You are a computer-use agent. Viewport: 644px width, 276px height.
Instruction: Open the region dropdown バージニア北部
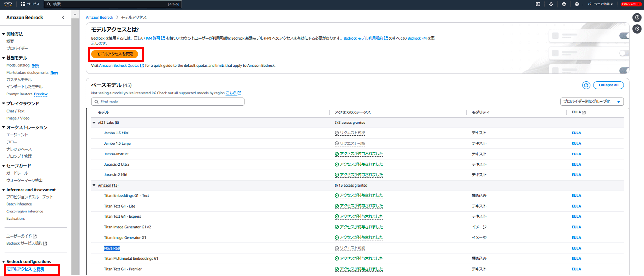coord(600,4)
